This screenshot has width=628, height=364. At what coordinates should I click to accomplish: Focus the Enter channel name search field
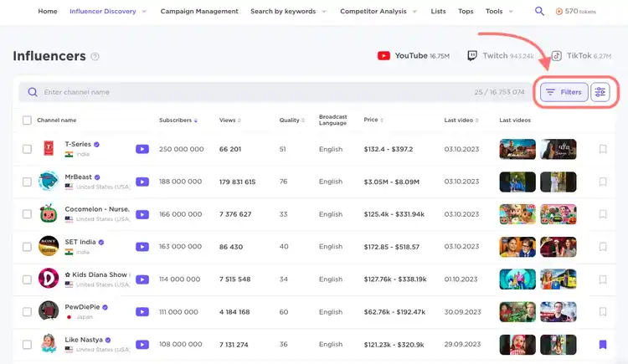pyautogui.click(x=275, y=92)
